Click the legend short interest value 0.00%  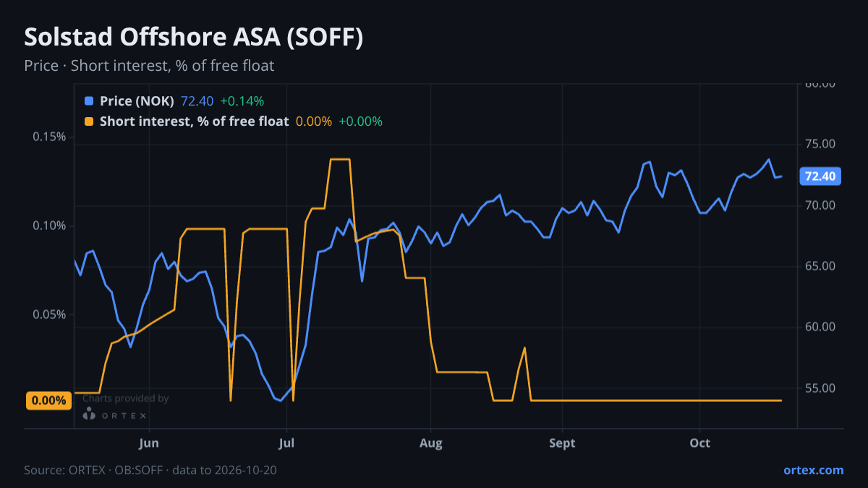tap(314, 121)
